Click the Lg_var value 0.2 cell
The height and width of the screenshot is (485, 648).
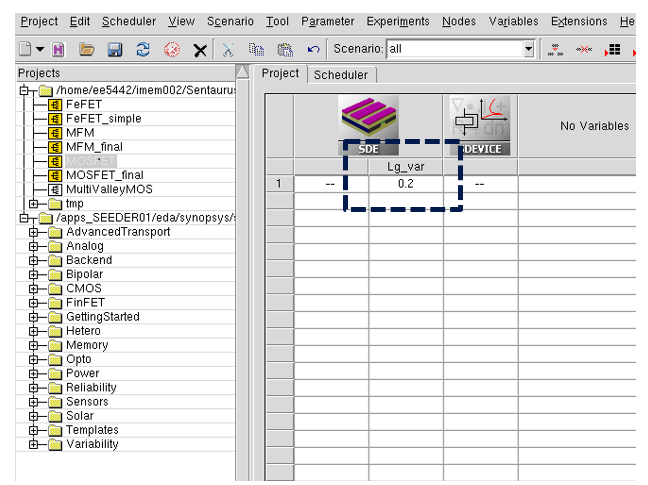click(x=406, y=184)
